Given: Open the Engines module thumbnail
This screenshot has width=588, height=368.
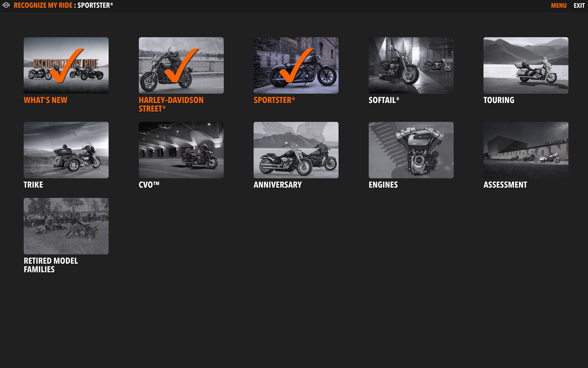Looking at the screenshot, I should tap(411, 150).
